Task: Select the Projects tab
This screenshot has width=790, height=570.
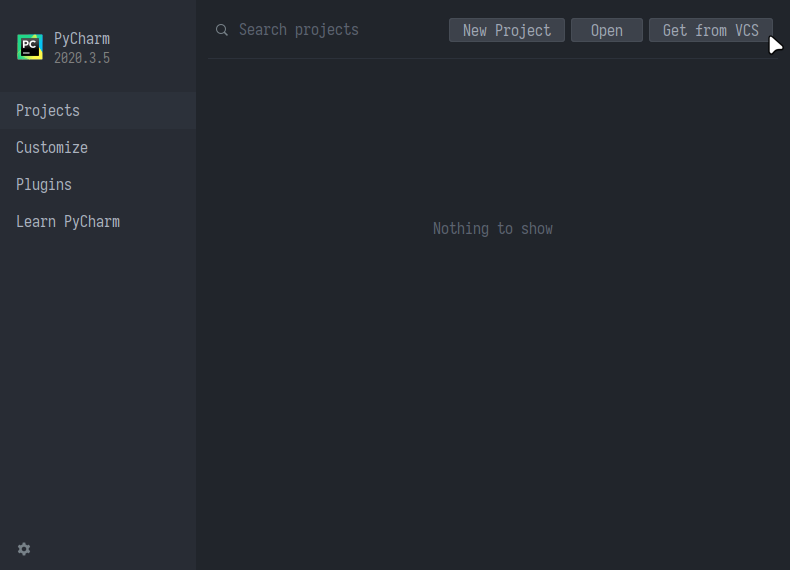Action: pyautogui.click(x=48, y=111)
